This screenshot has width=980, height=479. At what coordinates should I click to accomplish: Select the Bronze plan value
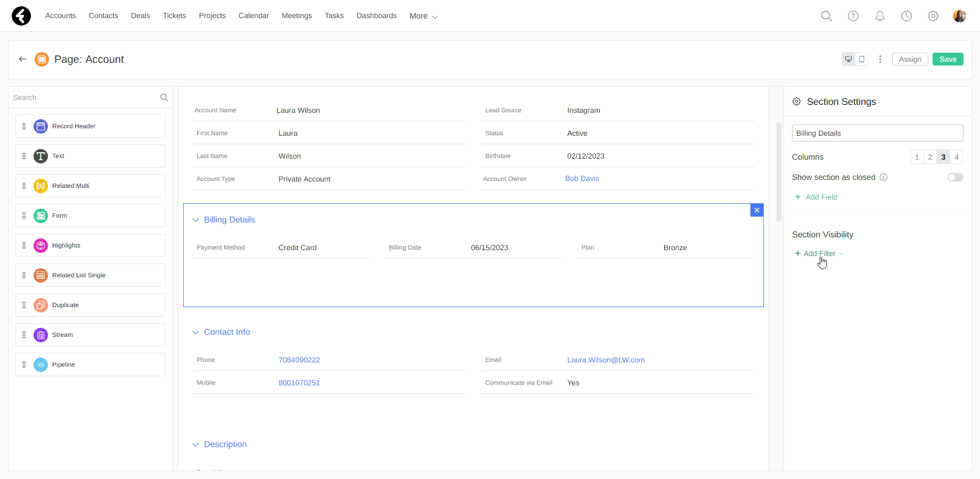coord(675,247)
